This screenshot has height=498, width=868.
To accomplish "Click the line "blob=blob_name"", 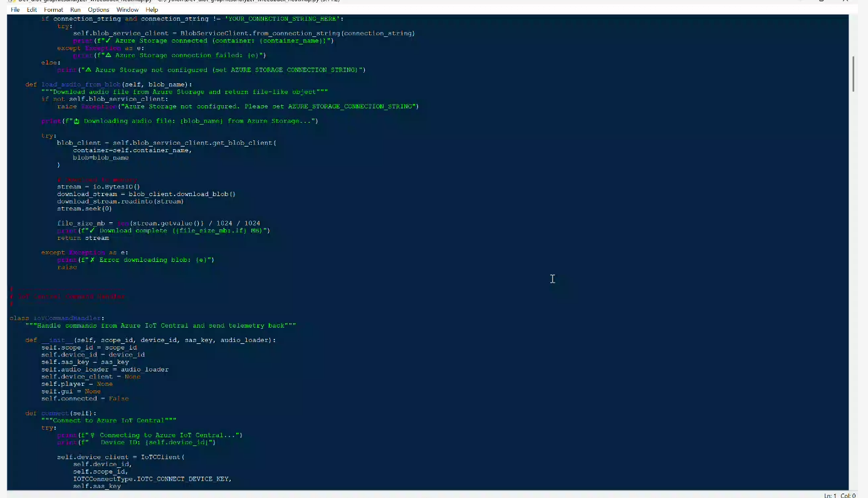I will 100,158.
